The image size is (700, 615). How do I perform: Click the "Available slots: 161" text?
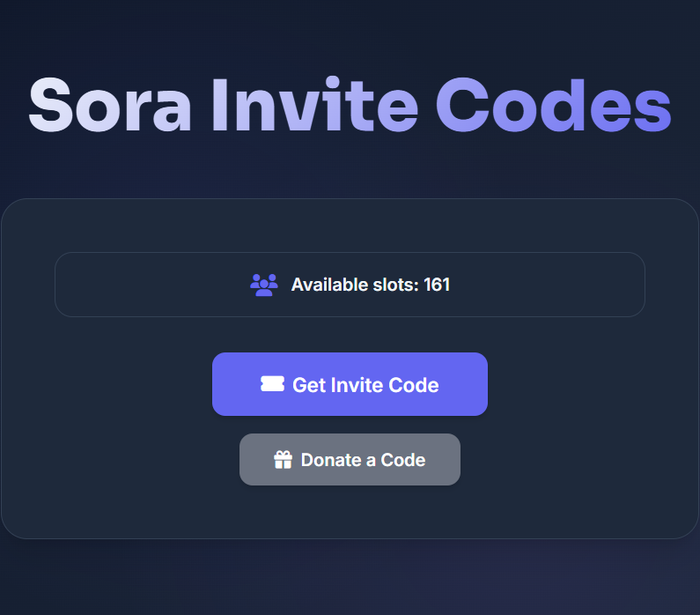point(370,285)
